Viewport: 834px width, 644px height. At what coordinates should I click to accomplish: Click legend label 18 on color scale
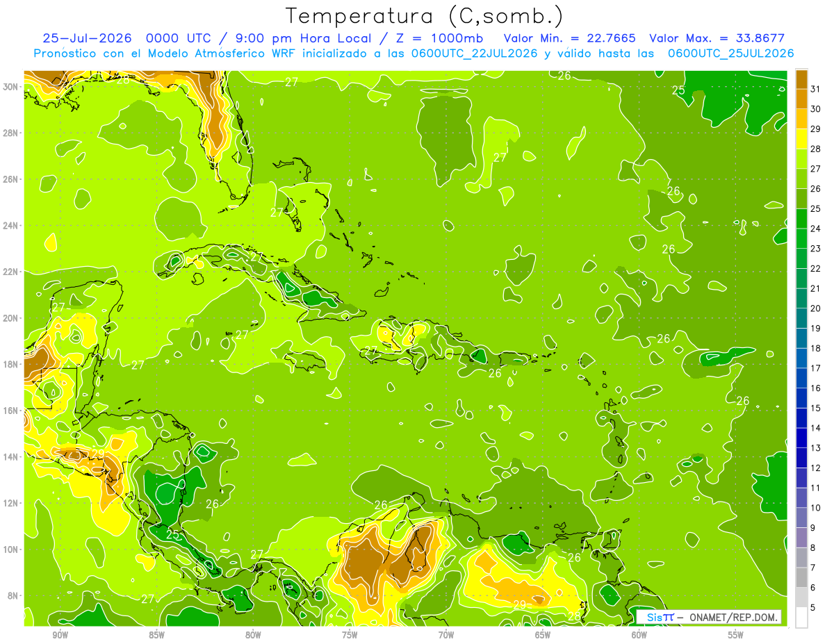816,348
